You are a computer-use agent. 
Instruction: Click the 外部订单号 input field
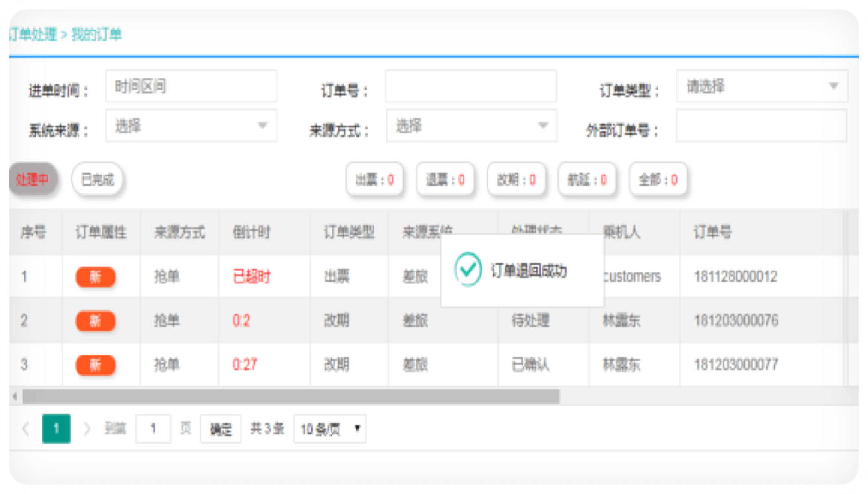point(761,126)
